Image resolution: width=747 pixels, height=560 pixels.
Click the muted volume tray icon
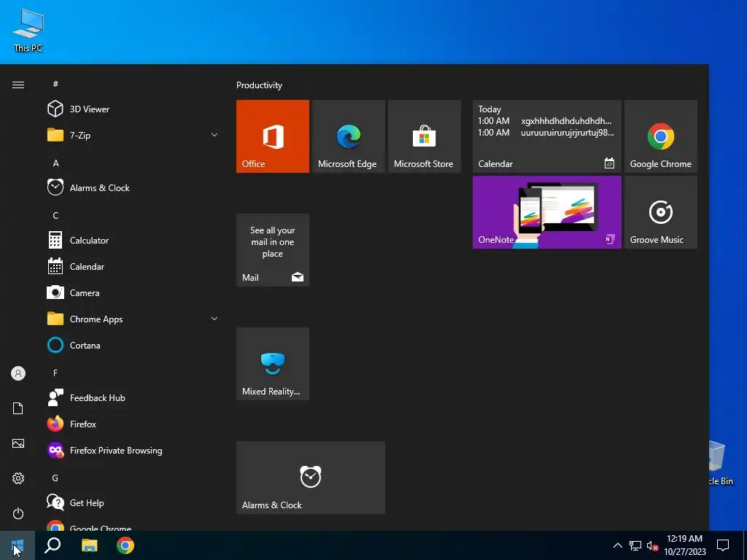click(653, 545)
